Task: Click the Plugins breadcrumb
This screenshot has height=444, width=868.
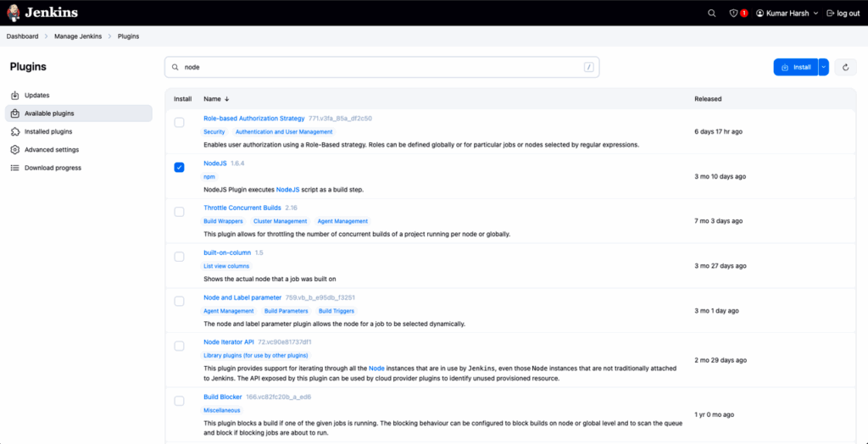Action: click(129, 36)
